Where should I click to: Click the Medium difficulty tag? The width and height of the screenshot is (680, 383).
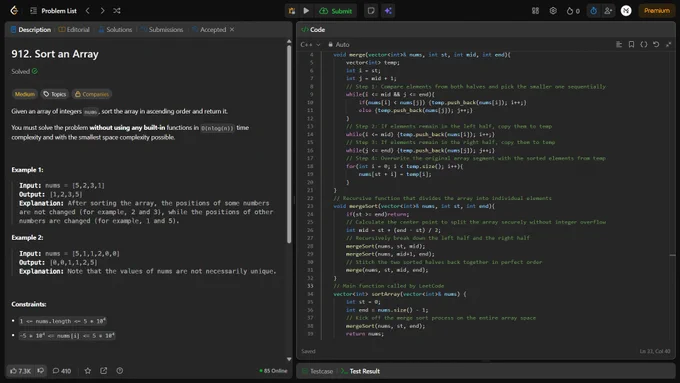(x=25, y=94)
